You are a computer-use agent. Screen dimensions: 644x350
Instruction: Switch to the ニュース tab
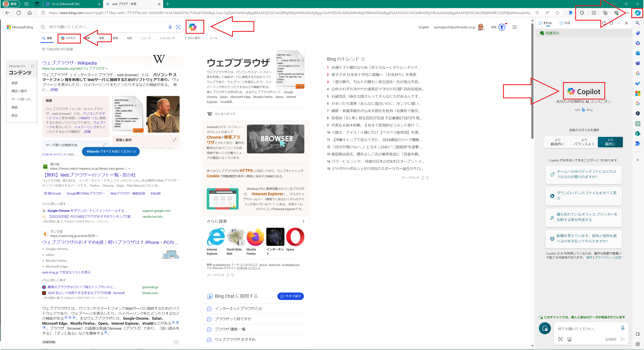tap(146, 38)
